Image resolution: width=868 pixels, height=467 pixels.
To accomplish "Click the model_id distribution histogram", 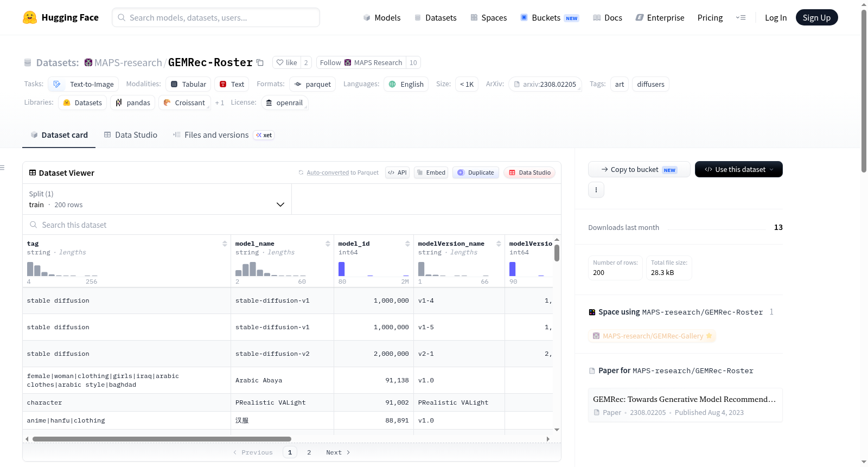I will click(x=373, y=269).
